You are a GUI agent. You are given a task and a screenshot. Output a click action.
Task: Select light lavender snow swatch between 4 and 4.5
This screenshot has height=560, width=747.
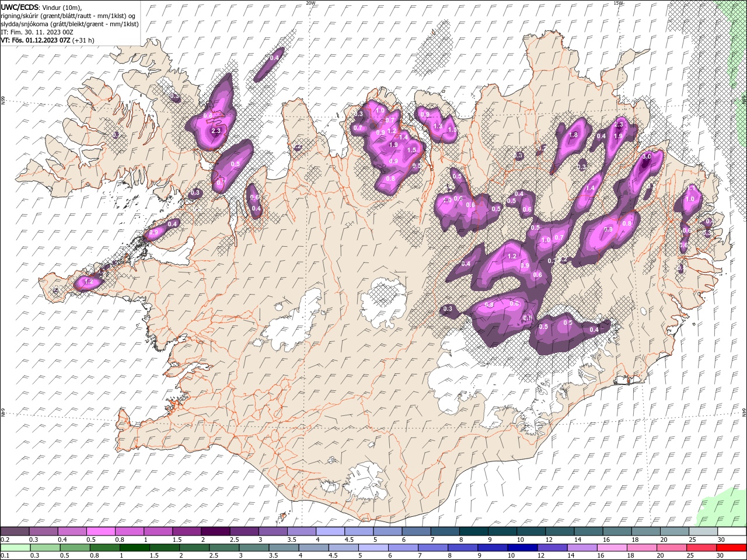pos(330,531)
